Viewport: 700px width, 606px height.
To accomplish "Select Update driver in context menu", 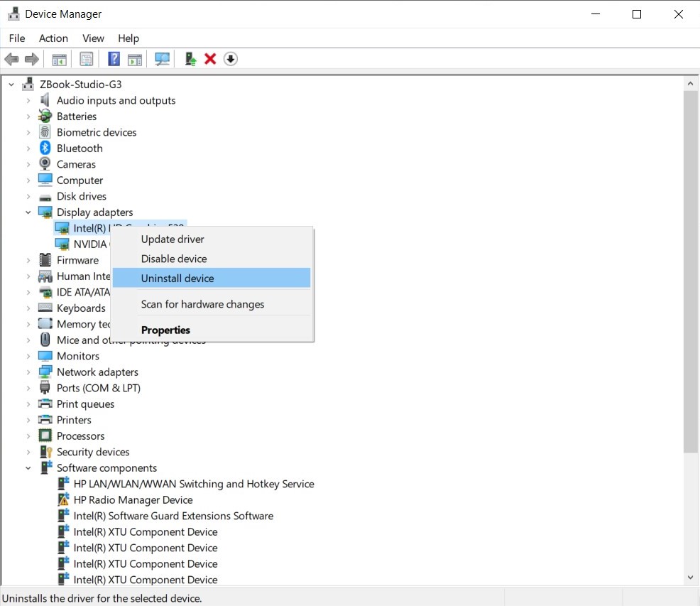I will pyautogui.click(x=173, y=239).
